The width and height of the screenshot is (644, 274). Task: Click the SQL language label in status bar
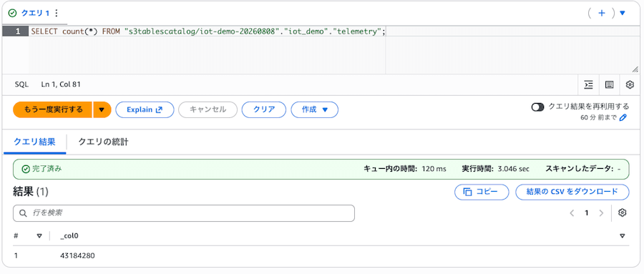[x=21, y=84]
